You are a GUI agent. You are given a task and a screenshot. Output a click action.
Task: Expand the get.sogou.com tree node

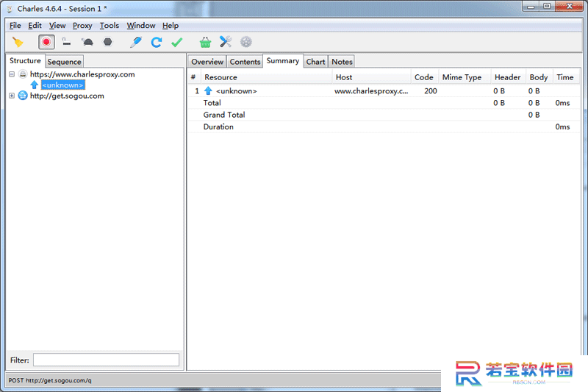(12, 96)
